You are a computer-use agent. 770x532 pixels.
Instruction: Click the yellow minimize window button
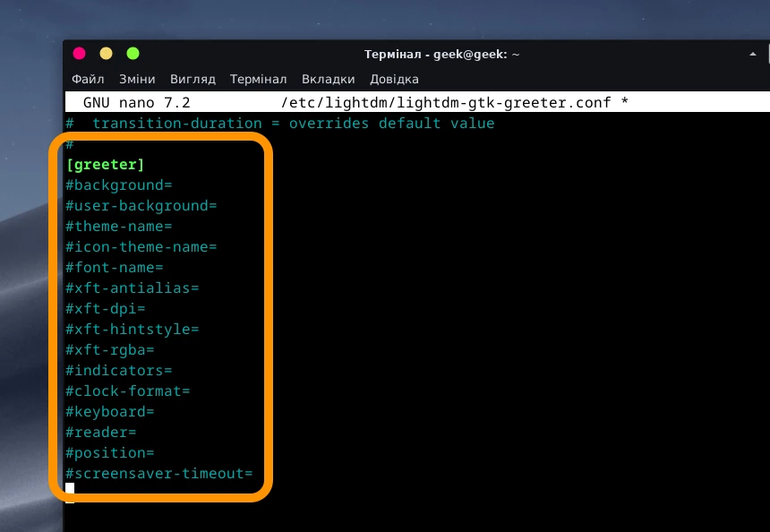coord(106,53)
